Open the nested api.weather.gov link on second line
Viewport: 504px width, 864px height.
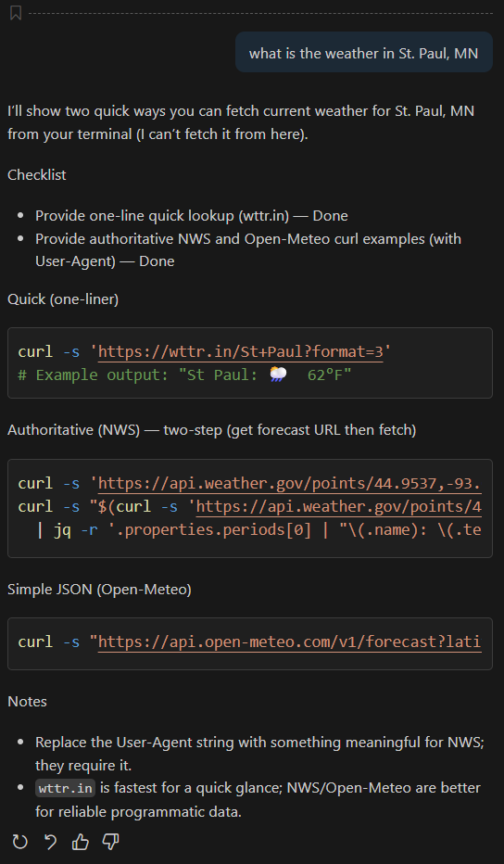[339, 506]
